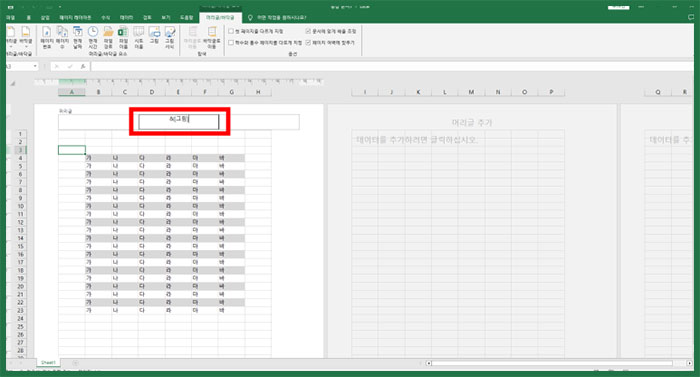Image resolution: width=700 pixels, height=377 pixels.
Task: Select column D header
Action: [151, 92]
